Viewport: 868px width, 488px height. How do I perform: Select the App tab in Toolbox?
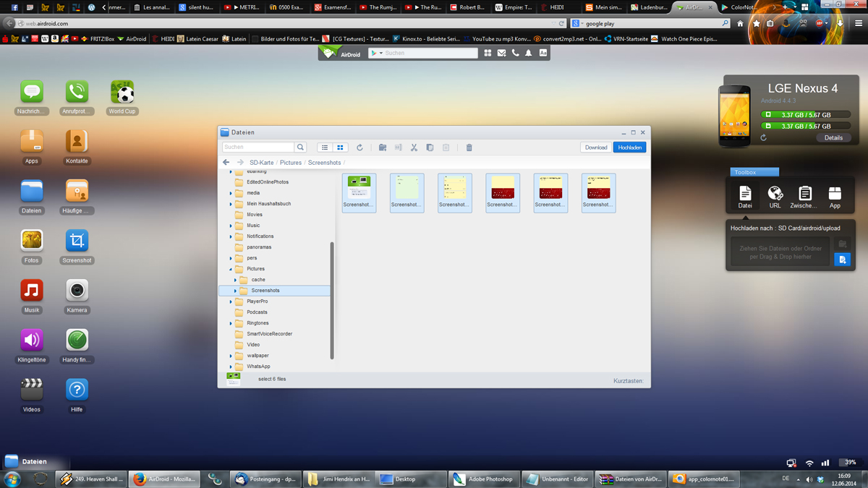(x=835, y=196)
